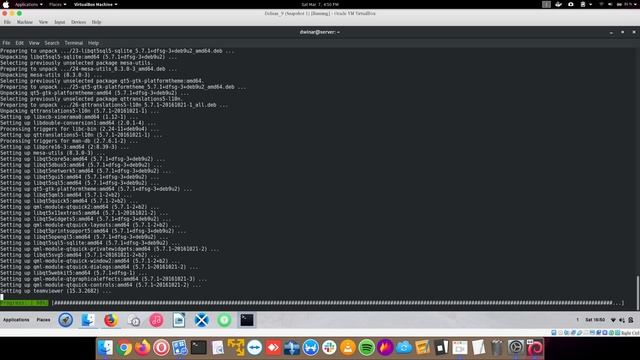The width and height of the screenshot is (640, 360).
Task: Open the Trash in the host dock
Action: (497, 348)
